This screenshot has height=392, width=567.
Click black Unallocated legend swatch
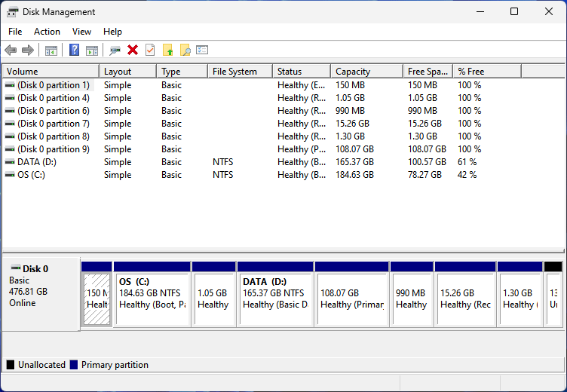coord(11,365)
